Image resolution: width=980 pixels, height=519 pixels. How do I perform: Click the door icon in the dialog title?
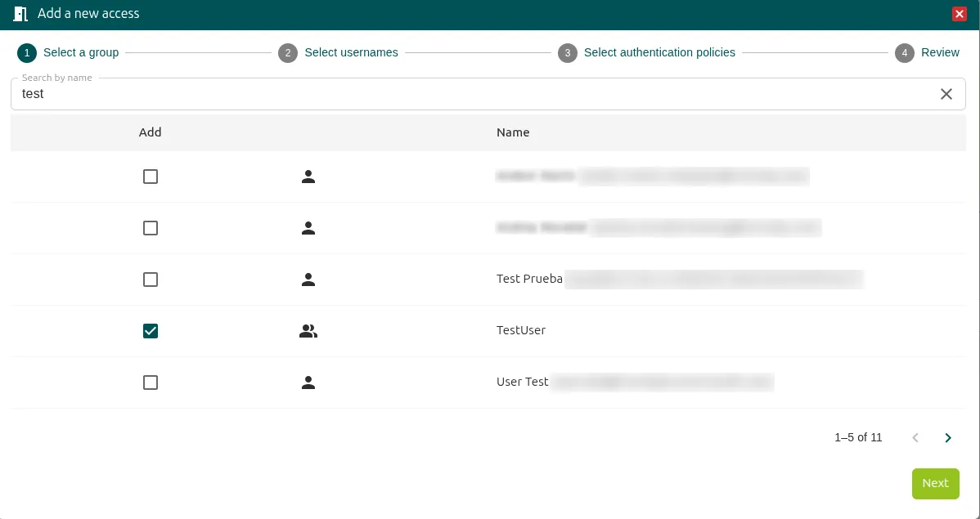click(20, 14)
